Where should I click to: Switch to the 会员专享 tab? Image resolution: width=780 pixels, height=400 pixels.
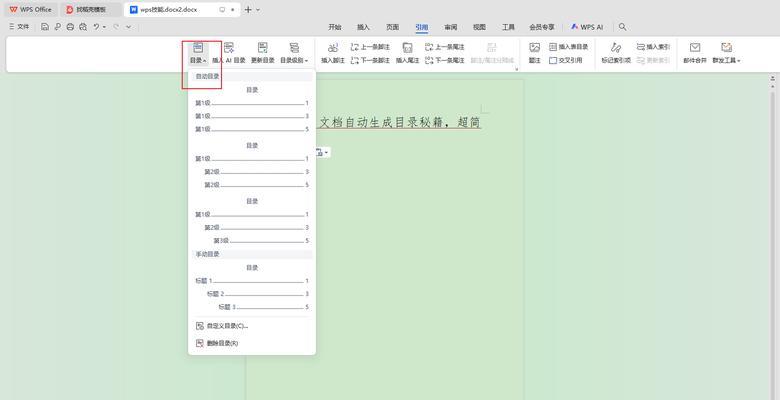(x=542, y=27)
